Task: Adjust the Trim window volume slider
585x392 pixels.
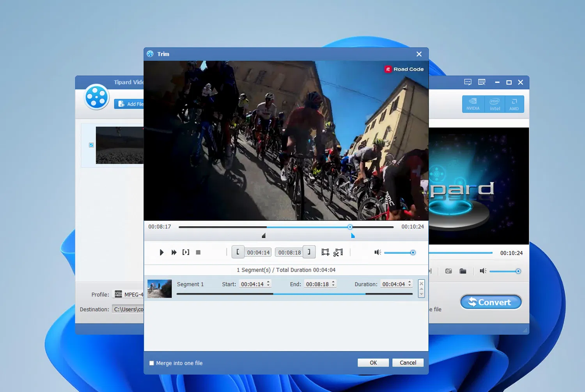Action: (400, 252)
